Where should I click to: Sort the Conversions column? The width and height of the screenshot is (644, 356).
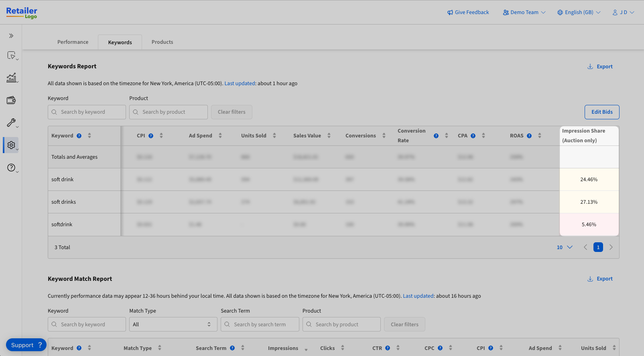point(384,136)
